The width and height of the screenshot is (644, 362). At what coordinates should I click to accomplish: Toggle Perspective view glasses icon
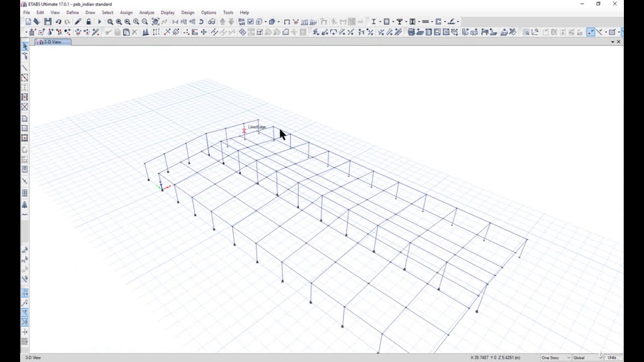(212, 22)
